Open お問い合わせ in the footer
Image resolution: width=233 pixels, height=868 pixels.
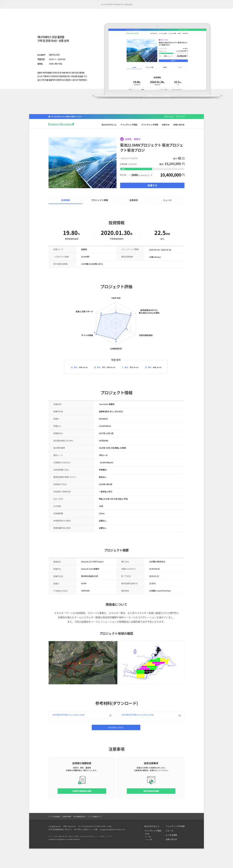[x=171, y=839]
